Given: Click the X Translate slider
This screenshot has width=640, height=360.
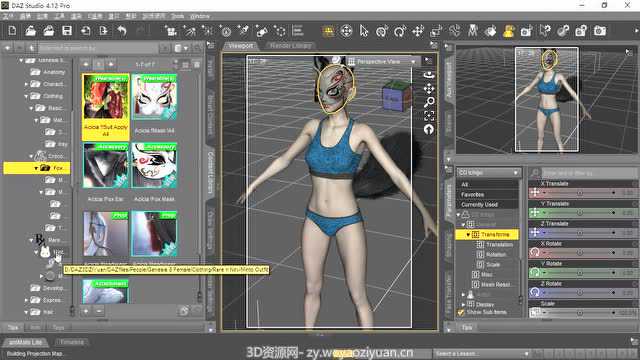Looking at the screenshot, I should pyautogui.click(x=583, y=193).
